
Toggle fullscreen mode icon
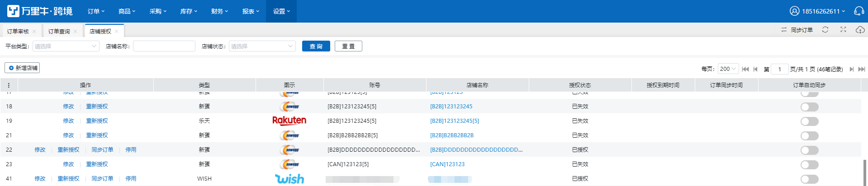point(843,30)
